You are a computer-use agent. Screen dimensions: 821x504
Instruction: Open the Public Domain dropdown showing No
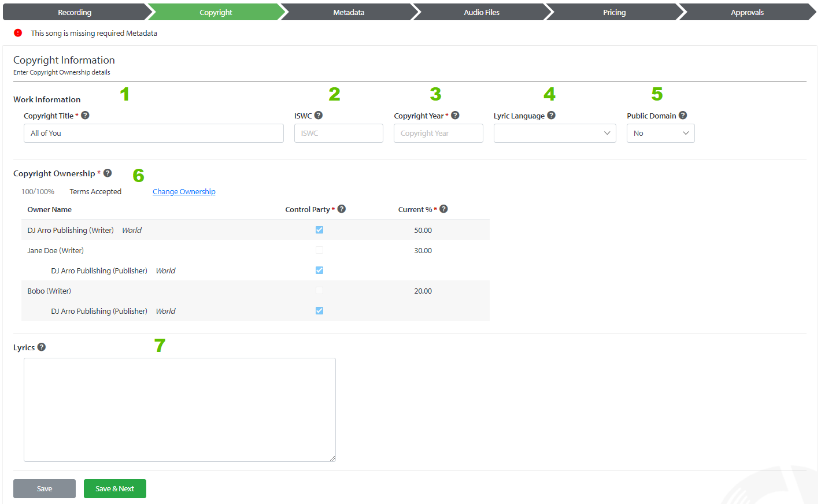(661, 133)
